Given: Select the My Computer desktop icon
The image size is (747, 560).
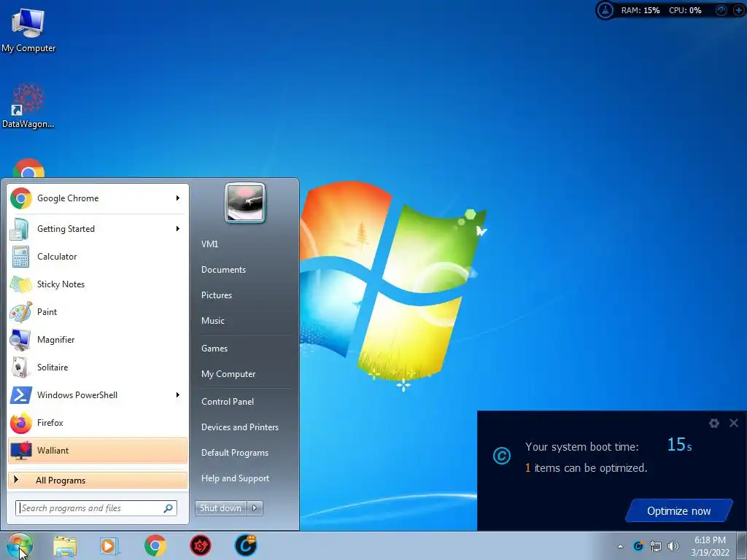Looking at the screenshot, I should (x=28, y=30).
